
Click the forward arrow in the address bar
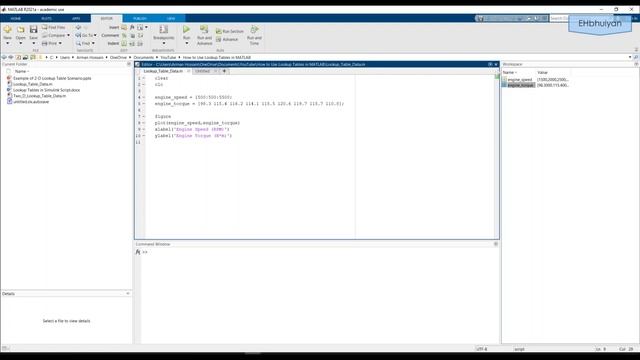tap(11, 58)
